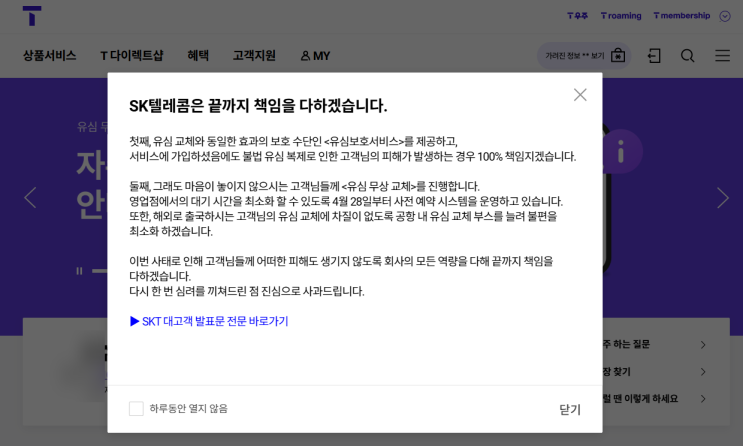Viewport: 743px width, 446px height.
Task: Click the 닫기 button in popup
Action: 570,410
